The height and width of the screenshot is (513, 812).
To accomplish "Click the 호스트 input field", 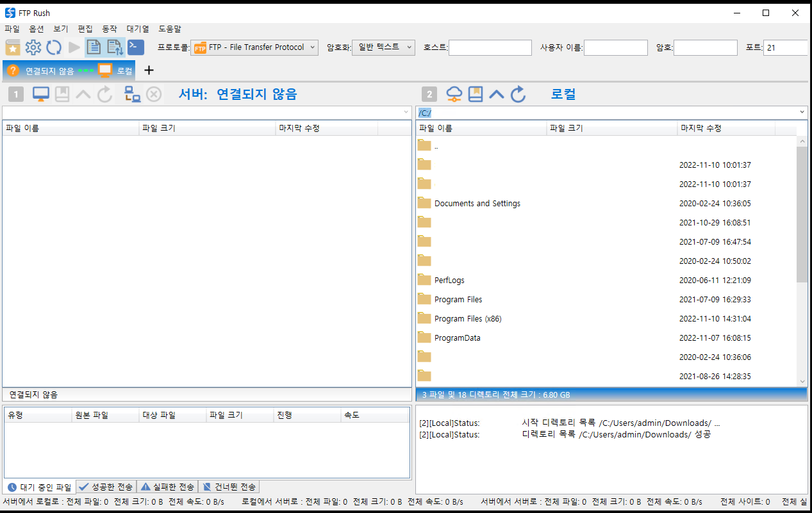I will (x=490, y=47).
